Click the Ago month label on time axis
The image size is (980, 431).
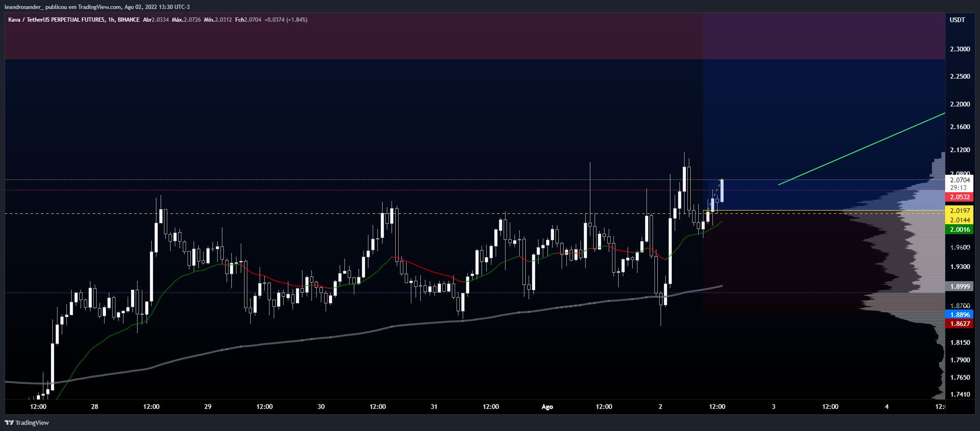pyautogui.click(x=547, y=407)
